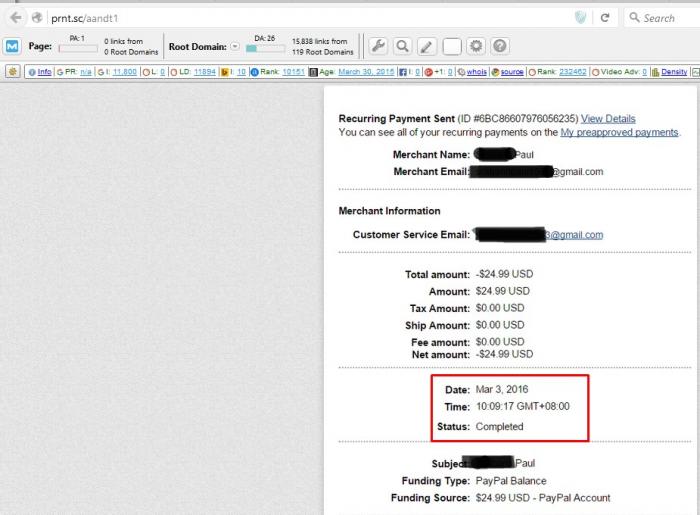Click the prnt.sc/aandt1 address bar

click(x=308, y=18)
